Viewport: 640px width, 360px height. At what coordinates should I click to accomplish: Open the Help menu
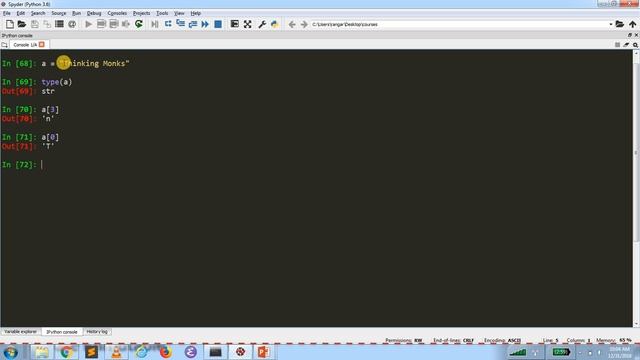pyautogui.click(x=196, y=13)
